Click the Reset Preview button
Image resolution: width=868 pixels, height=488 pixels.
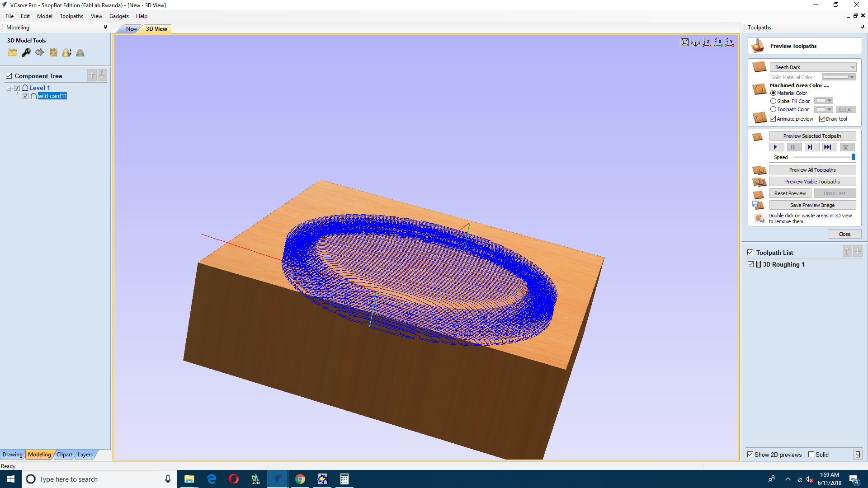coord(789,193)
